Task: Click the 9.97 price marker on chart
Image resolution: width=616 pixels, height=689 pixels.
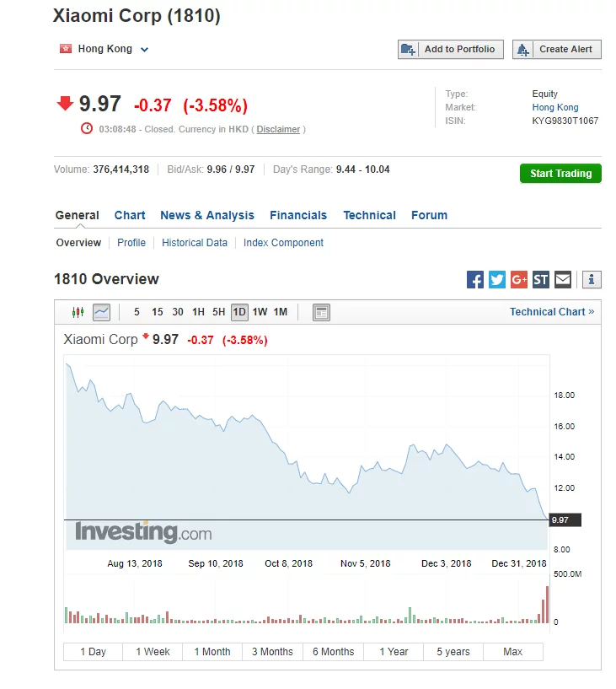Action: pos(560,520)
